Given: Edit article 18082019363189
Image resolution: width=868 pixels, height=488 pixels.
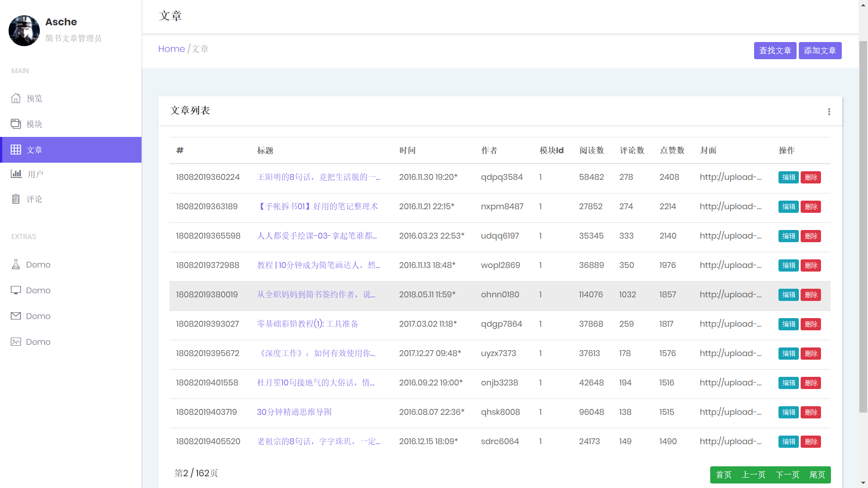Looking at the screenshot, I should tap(788, 206).
